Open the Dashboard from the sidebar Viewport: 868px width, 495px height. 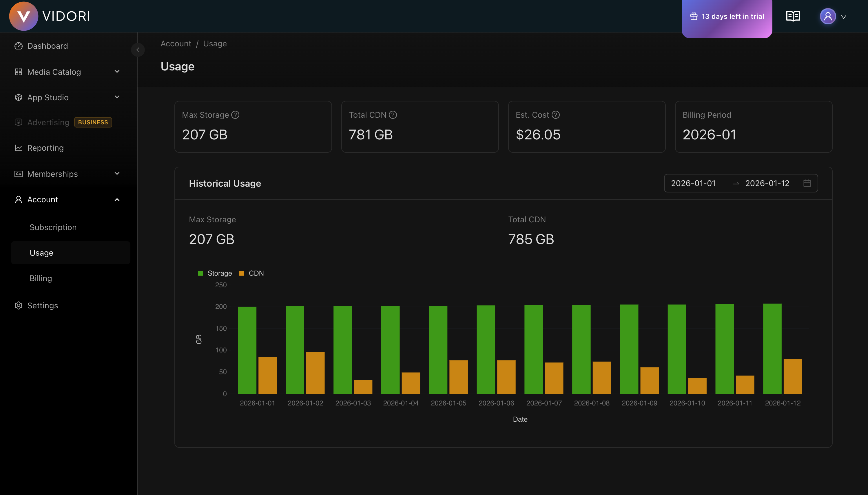tap(47, 46)
